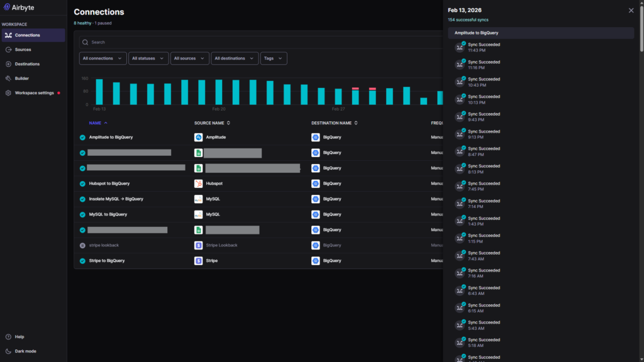The image size is (644, 362).
Task: Click BigQuery icon in Amplitude row
Action: pos(316,137)
